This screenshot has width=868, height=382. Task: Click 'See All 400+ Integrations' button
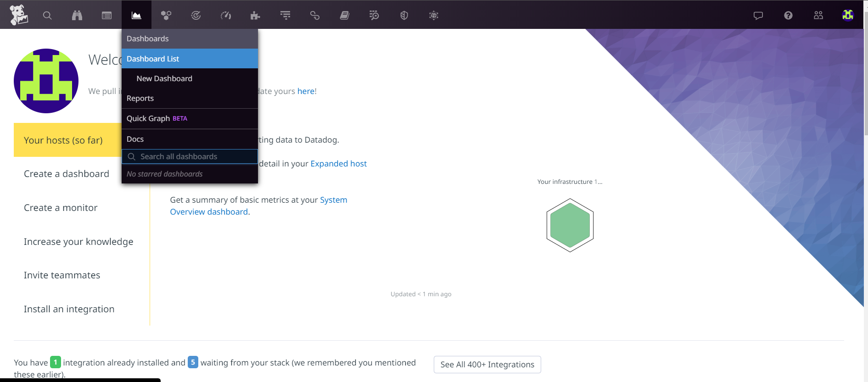click(487, 365)
